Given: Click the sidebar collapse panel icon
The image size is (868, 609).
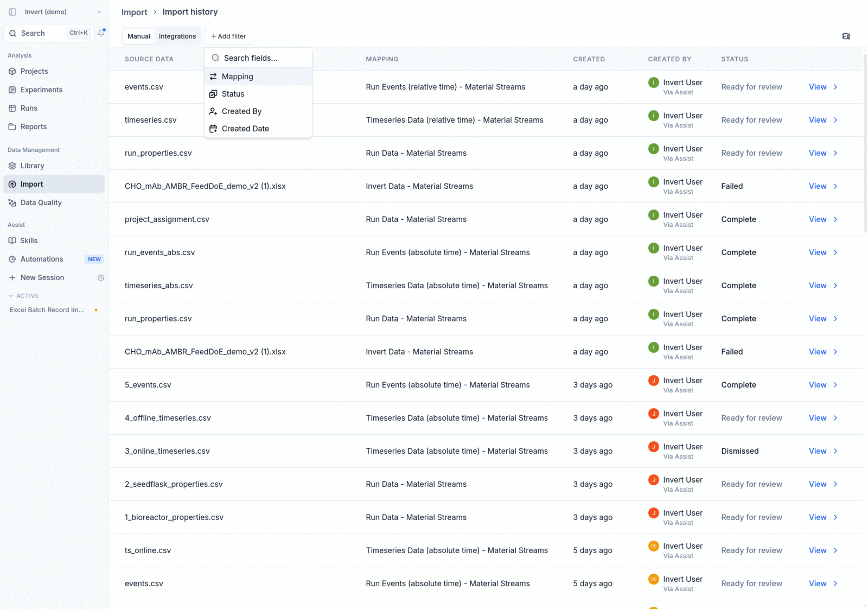Looking at the screenshot, I should click(12, 12).
